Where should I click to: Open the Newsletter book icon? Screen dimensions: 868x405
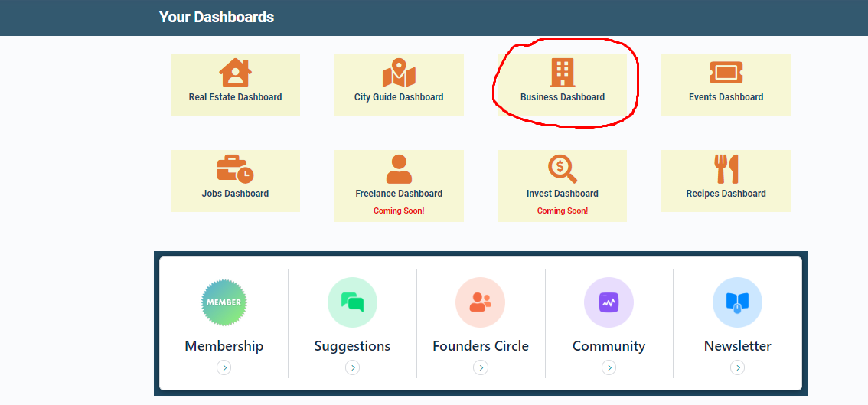click(x=737, y=302)
